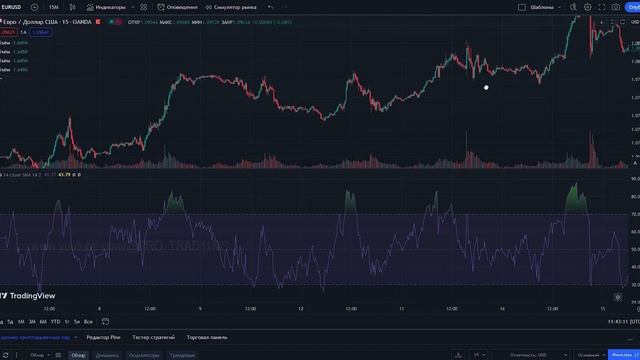
Task: Enter fullscreen mode icon
Action: (x=602, y=7)
